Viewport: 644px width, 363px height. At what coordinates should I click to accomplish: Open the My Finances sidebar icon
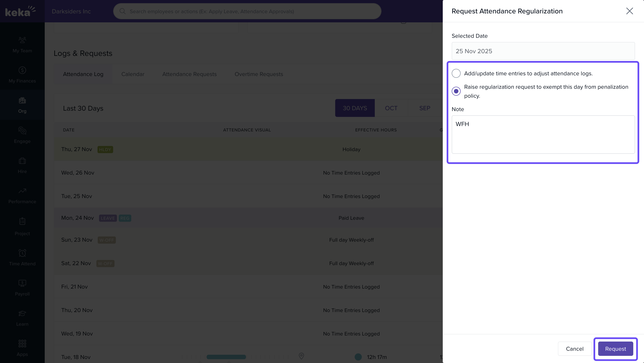22,70
